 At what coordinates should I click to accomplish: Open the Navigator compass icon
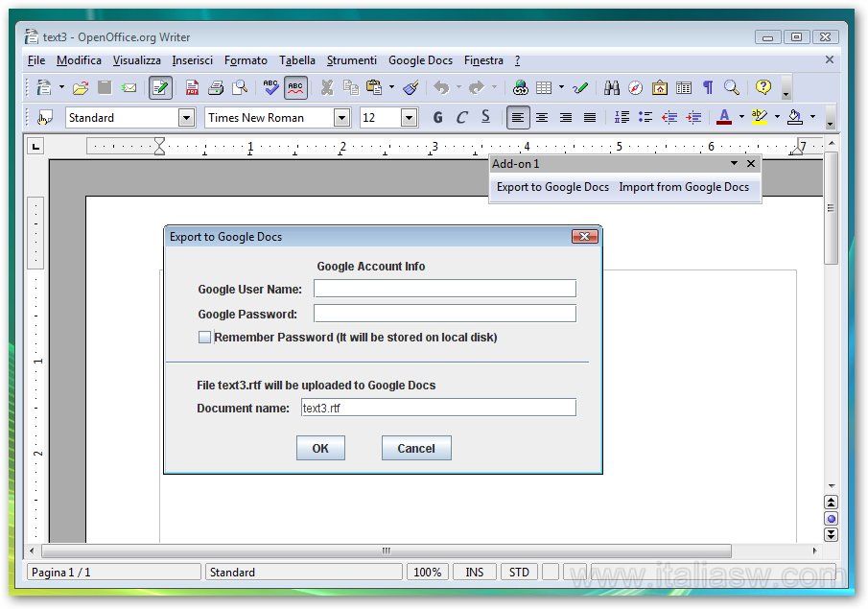coord(636,87)
